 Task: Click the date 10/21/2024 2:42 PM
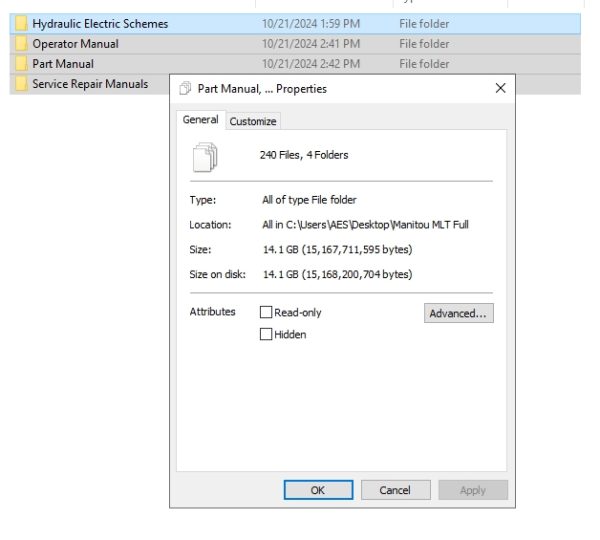pyautogui.click(x=311, y=64)
